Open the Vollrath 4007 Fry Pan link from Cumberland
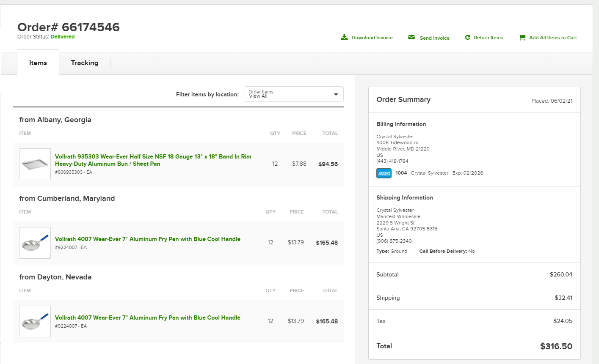Image resolution: width=599 pixels, height=364 pixels. click(148, 239)
